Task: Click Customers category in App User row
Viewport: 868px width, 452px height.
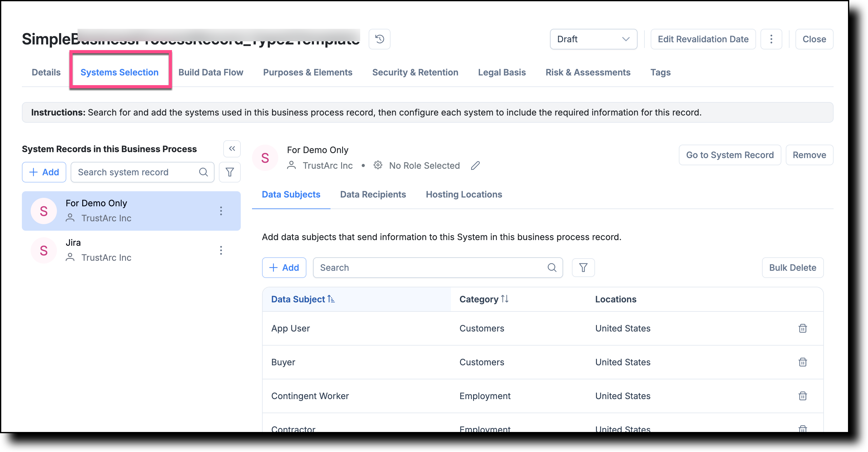Action: (x=482, y=329)
